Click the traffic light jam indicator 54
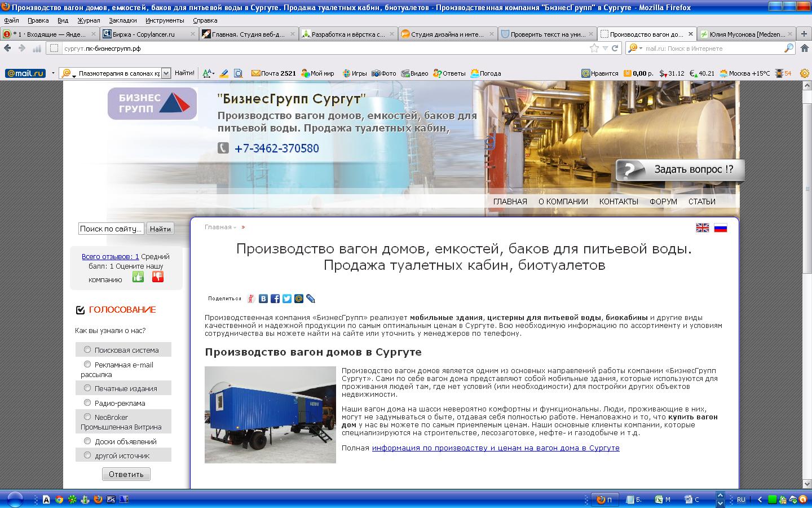This screenshot has height=508, width=812. point(784,73)
